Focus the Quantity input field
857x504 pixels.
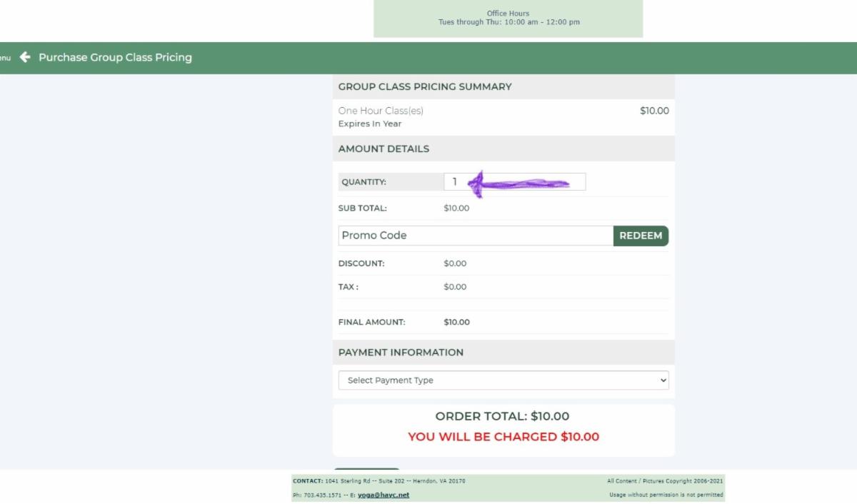click(514, 182)
